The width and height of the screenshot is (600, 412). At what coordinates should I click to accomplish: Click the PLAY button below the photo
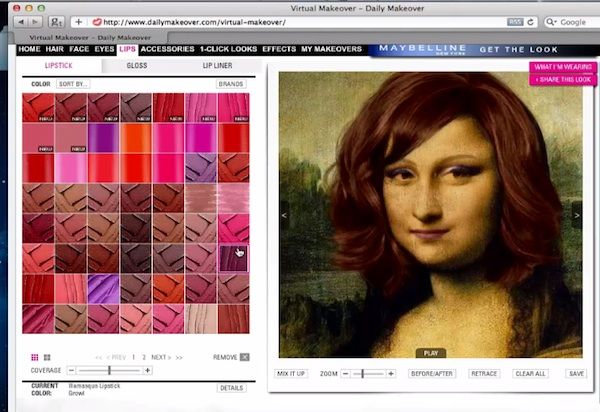coord(431,353)
